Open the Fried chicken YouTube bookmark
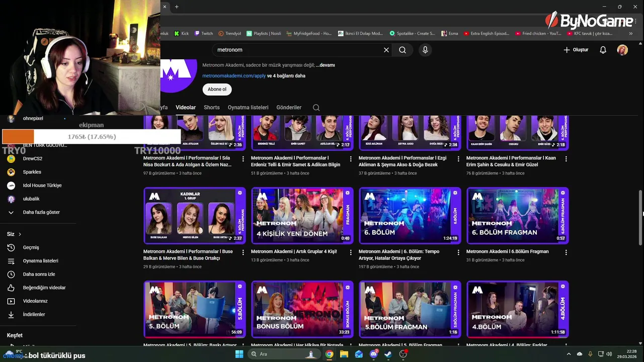The width and height of the screenshot is (644, 362). [538, 34]
